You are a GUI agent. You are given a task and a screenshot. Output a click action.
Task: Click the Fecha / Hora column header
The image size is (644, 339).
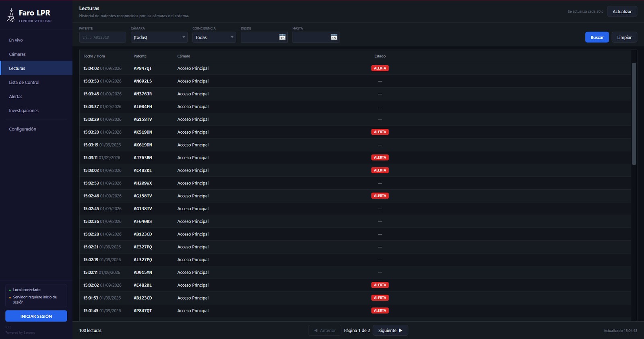pos(94,56)
